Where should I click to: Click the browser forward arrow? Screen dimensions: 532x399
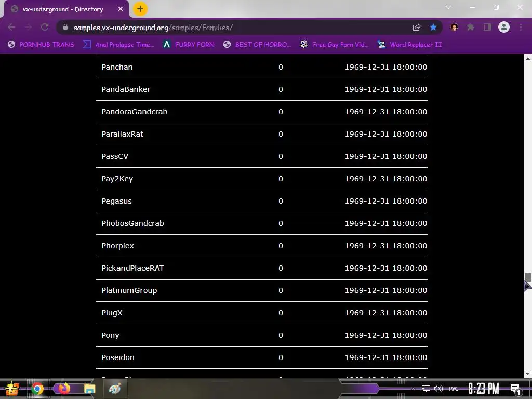(x=28, y=27)
